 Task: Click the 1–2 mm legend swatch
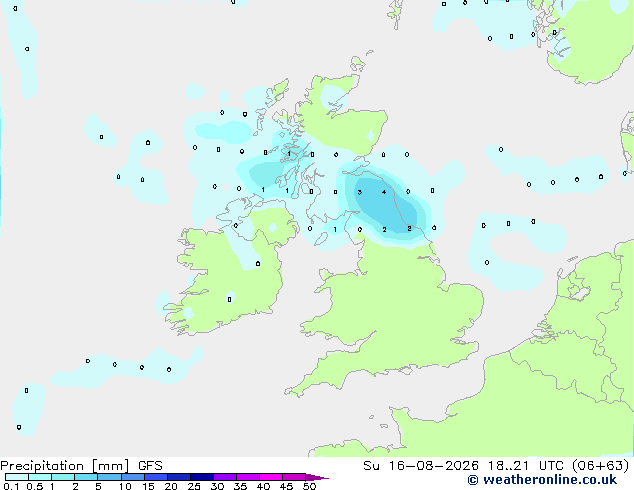pos(63,477)
